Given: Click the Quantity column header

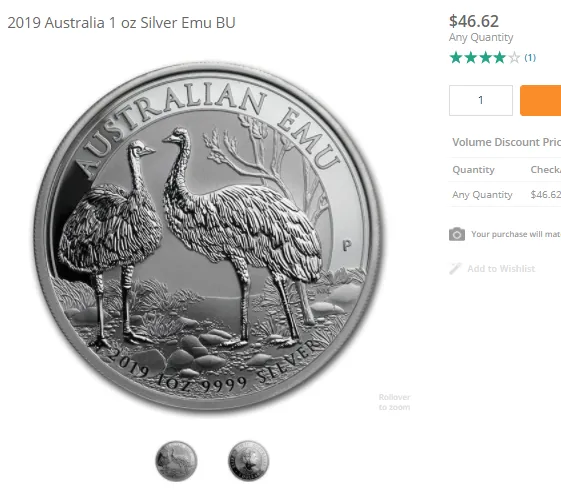Looking at the screenshot, I should tap(473, 170).
